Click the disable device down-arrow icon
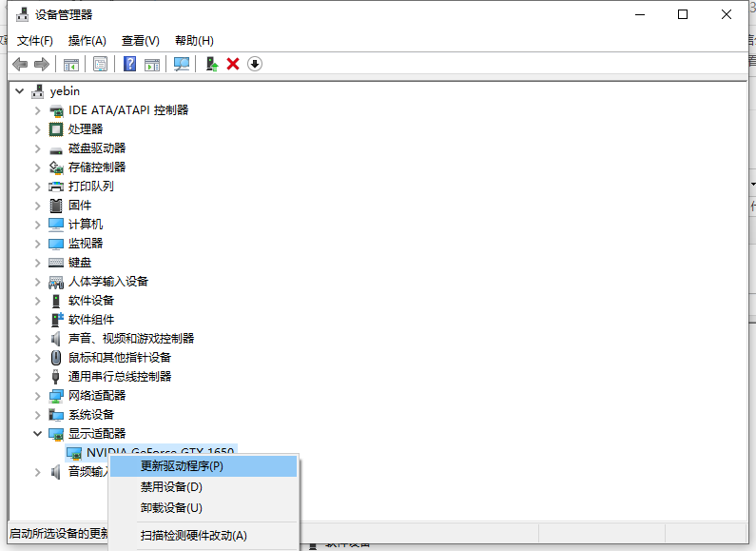This screenshot has width=756, height=551. point(255,64)
